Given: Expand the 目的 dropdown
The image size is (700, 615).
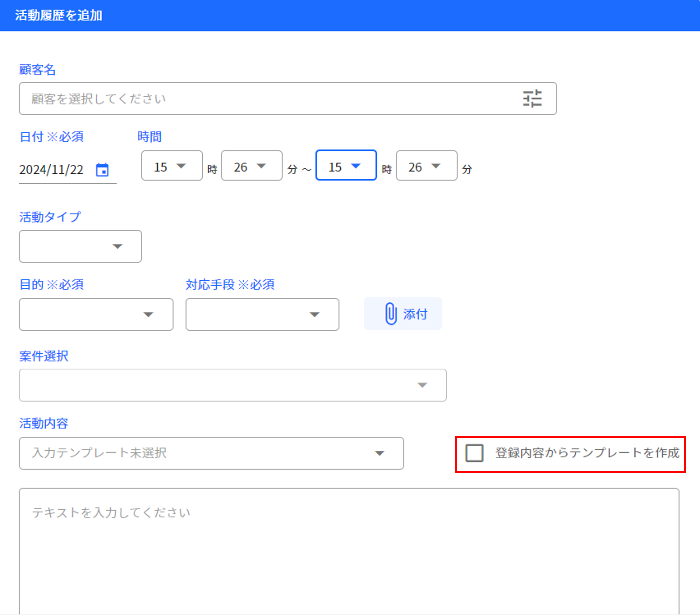Looking at the screenshot, I should point(96,314).
